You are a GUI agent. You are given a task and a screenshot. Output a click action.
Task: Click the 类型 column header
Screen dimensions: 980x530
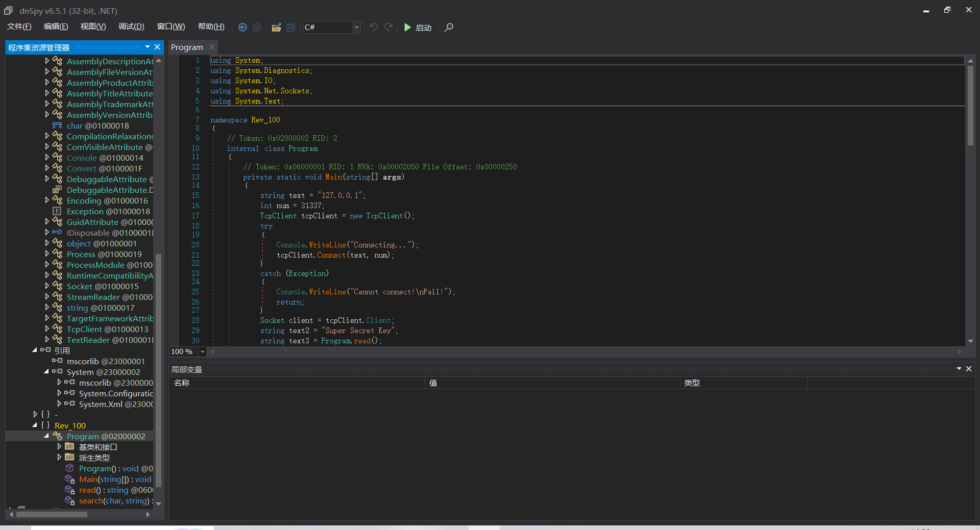pyautogui.click(x=744, y=383)
